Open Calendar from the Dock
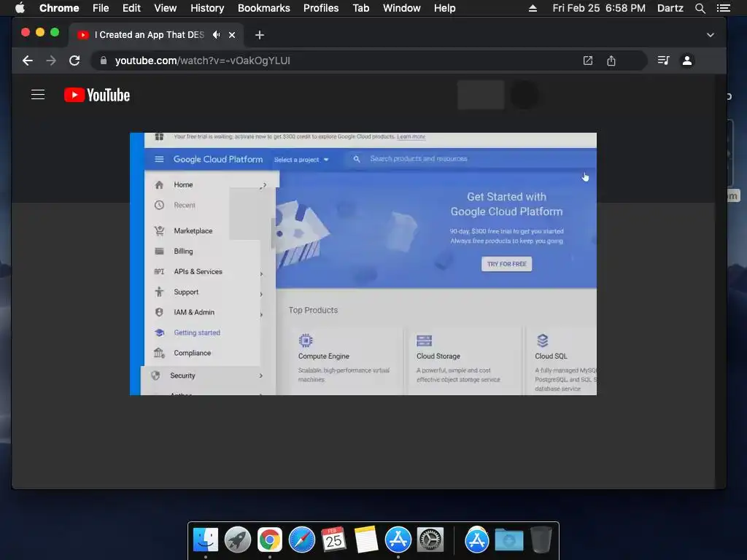Viewport: 747px width, 560px height. [333, 540]
